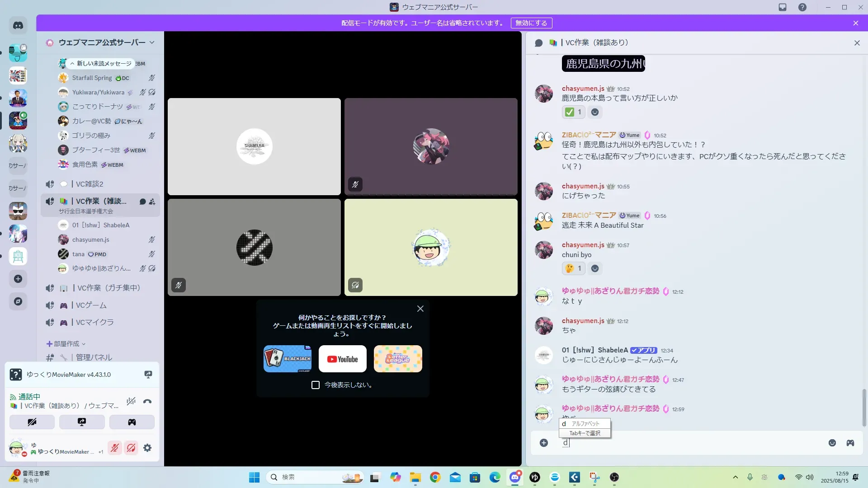Toggle microphone mute in user panel
This screenshot has height=488, width=868.
coord(115,448)
